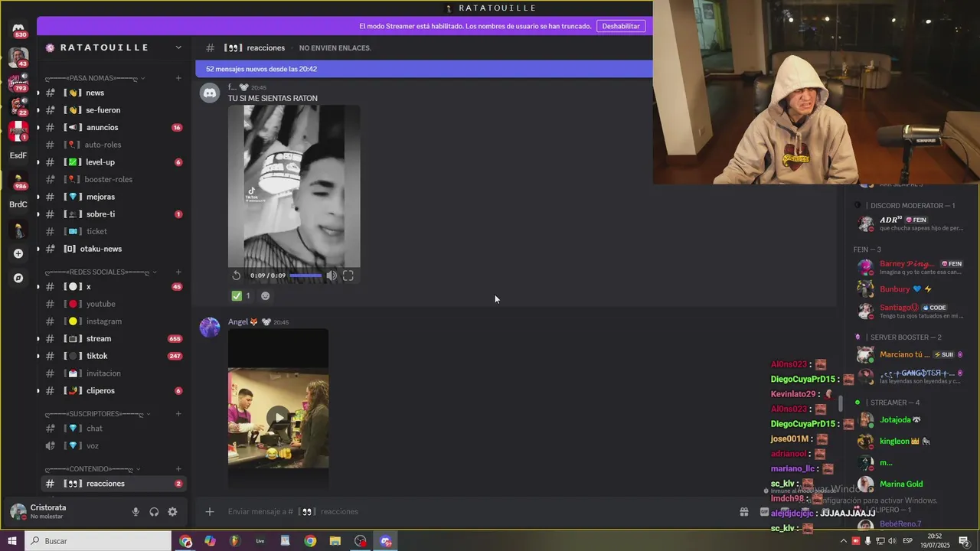Replay the first TikTok video
This screenshot has height=551, width=980.
click(x=237, y=275)
